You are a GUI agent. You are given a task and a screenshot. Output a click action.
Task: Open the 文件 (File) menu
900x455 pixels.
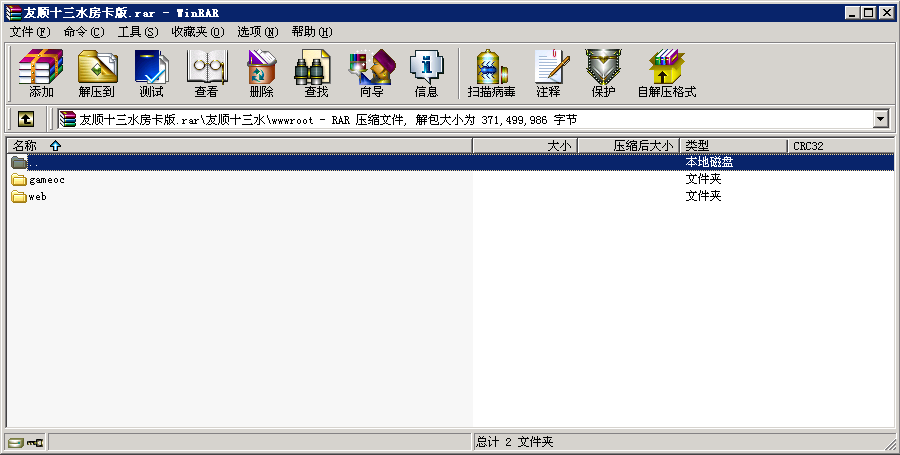tap(29, 32)
